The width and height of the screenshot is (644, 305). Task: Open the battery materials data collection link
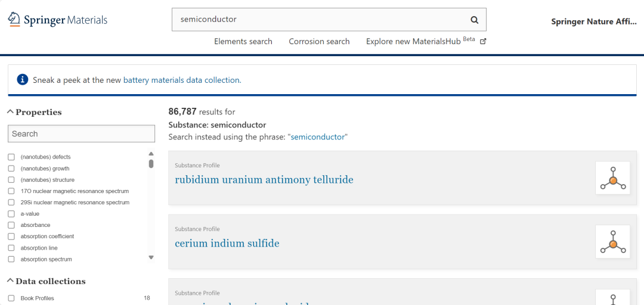181,80
